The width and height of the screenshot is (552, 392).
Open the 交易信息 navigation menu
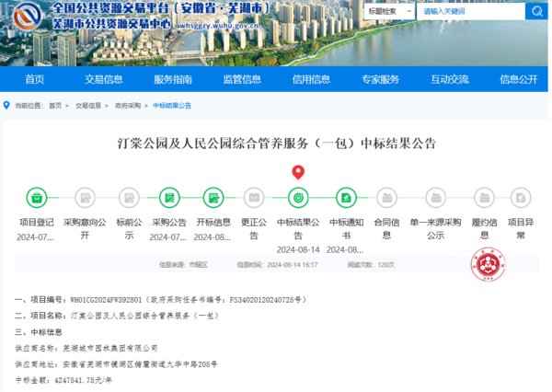click(104, 79)
